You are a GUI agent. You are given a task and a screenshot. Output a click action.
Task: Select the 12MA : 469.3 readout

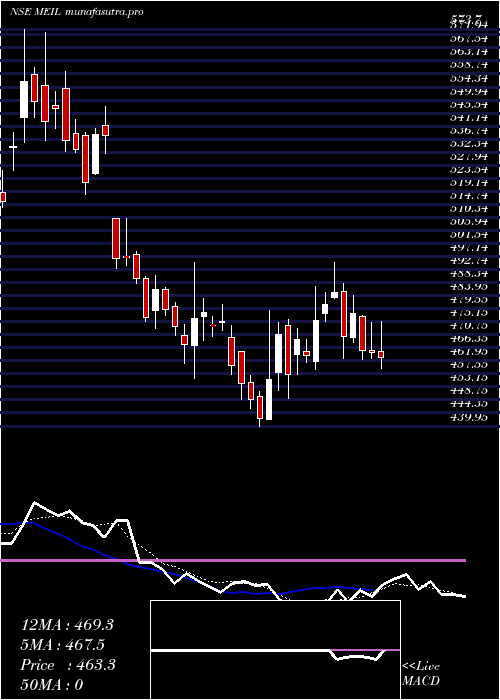67,625
